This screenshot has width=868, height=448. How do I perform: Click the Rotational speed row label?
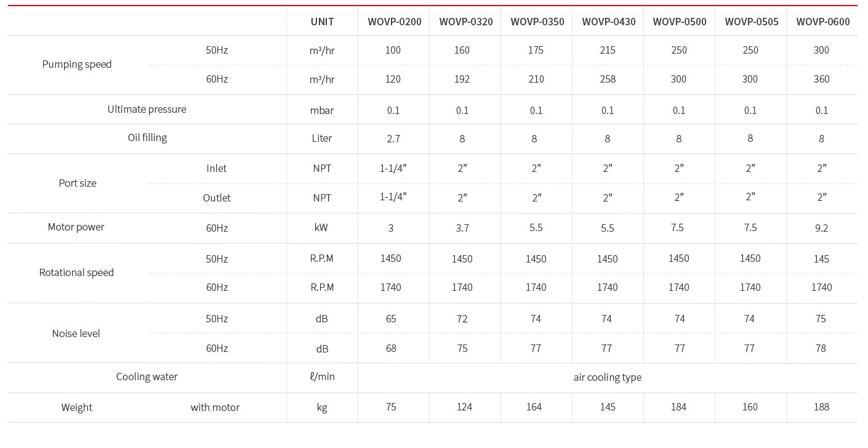coord(76,272)
